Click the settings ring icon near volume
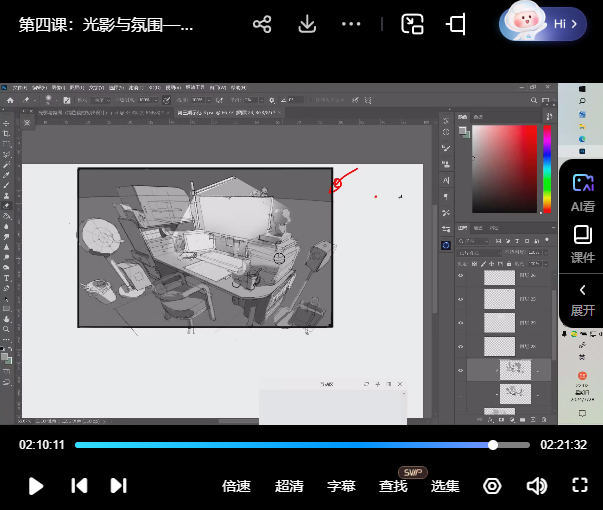 tap(492, 486)
